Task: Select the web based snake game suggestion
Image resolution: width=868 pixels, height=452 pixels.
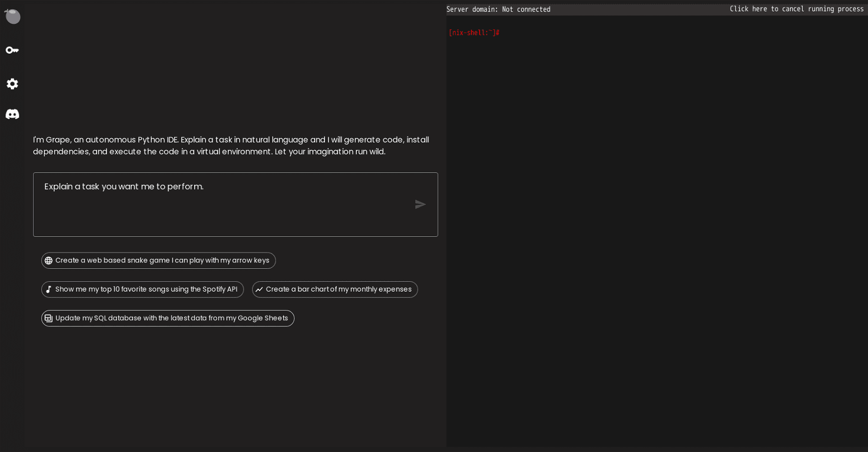Action: pyautogui.click(x=162, y=261)
